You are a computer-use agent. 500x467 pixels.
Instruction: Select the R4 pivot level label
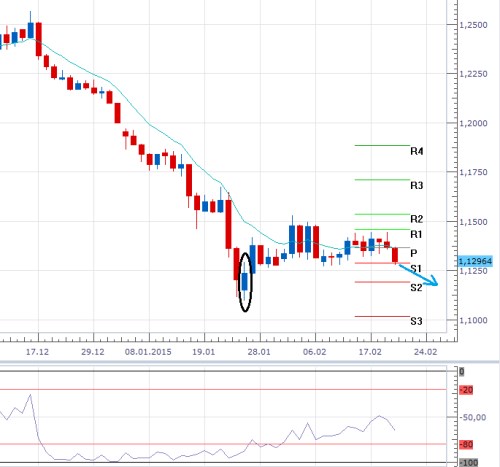(x=417, y=151)
